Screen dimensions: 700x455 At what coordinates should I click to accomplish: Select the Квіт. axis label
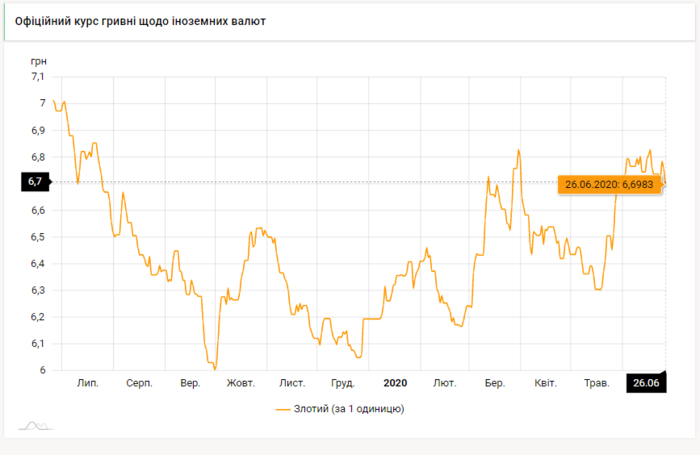pyautogui.click(x=546, y=383)
